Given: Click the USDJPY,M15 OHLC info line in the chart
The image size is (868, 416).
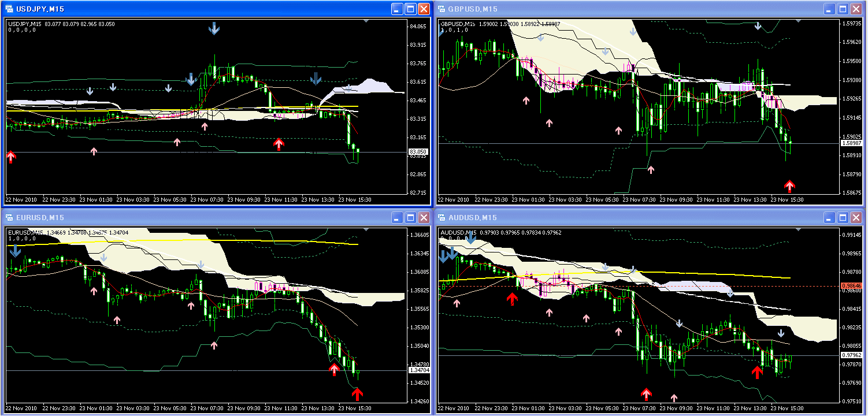Looking at the screenshot, I should coord(62,24).
